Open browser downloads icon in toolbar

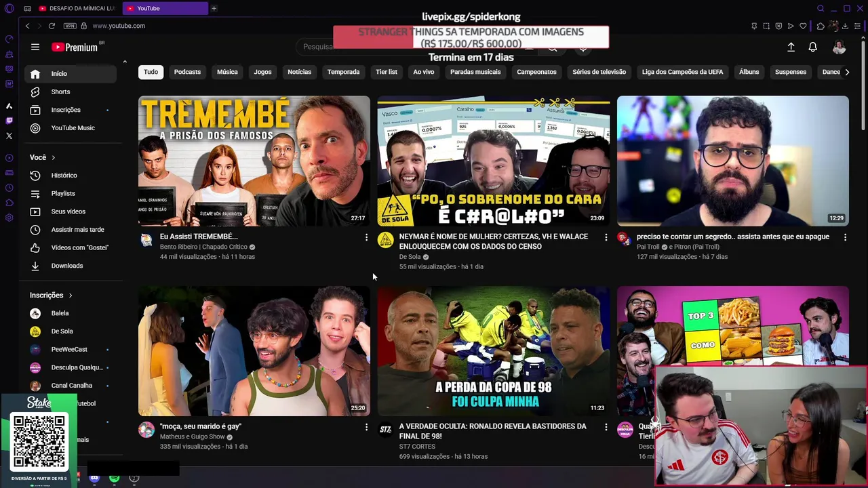coord(845,26)
